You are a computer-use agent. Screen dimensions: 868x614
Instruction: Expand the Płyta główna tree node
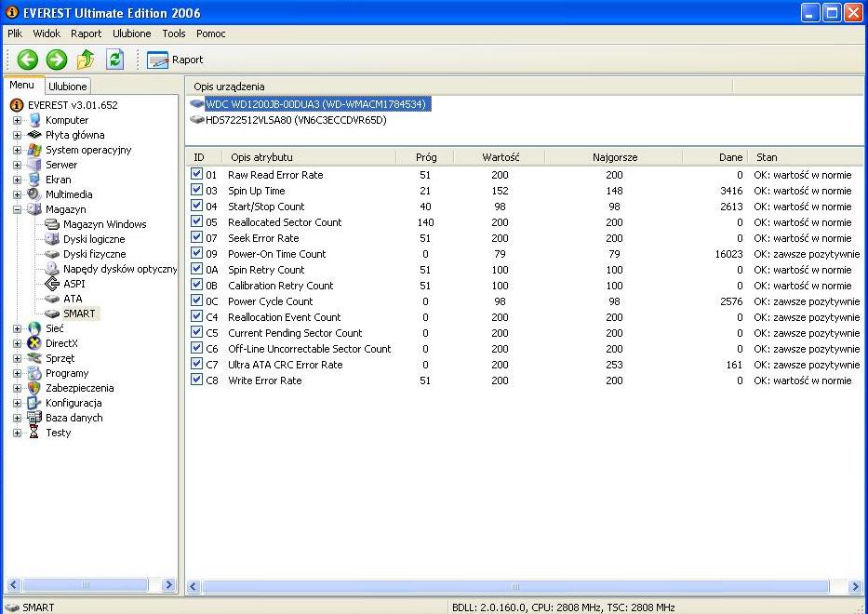coord(18,135)
